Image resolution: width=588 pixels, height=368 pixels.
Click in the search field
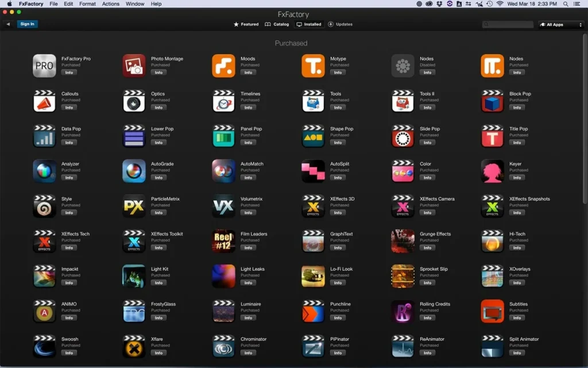(x=508, y=24)
